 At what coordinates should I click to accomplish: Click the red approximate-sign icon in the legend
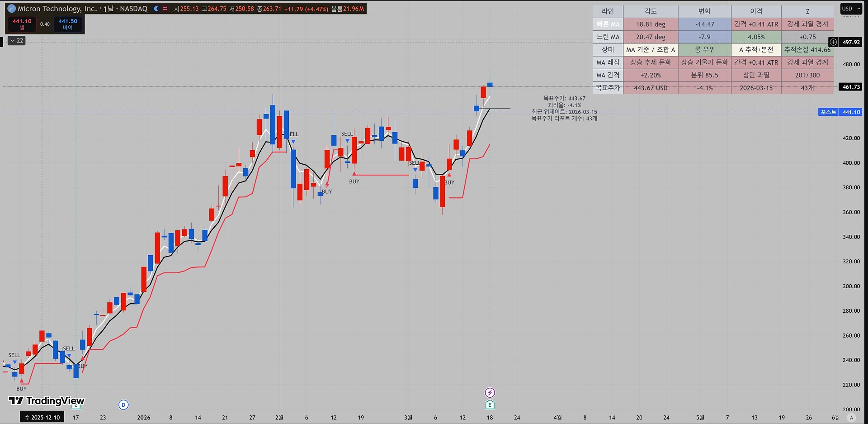click(165, 9)
